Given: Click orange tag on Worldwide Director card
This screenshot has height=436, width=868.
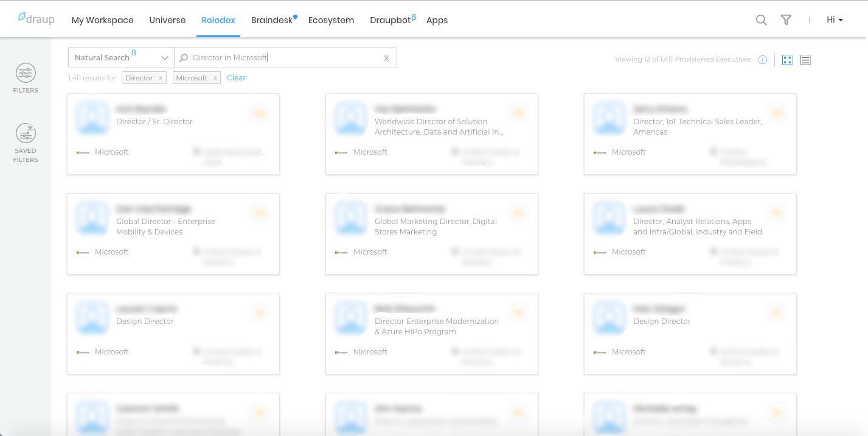Looking at the screenshot, I should point(518,113).
